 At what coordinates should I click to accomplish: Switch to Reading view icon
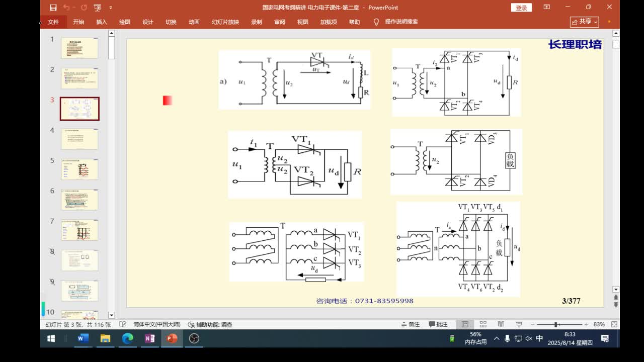(x=501, y=325)
